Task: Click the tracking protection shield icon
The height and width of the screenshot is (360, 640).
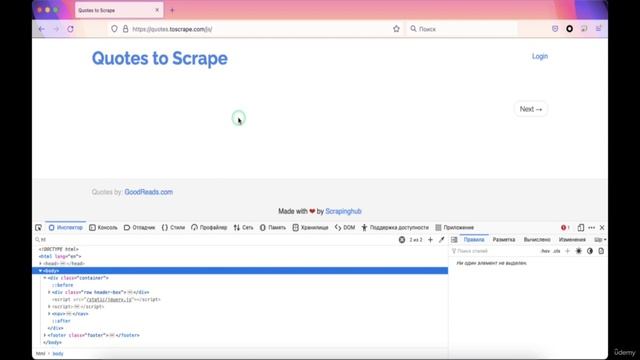Action: click(114, 29)
